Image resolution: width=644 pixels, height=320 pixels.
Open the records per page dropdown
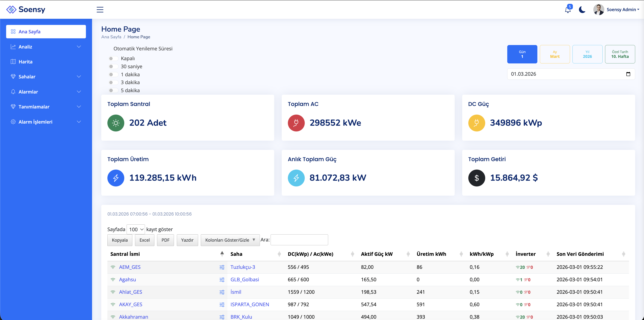(x=136, y=229)
